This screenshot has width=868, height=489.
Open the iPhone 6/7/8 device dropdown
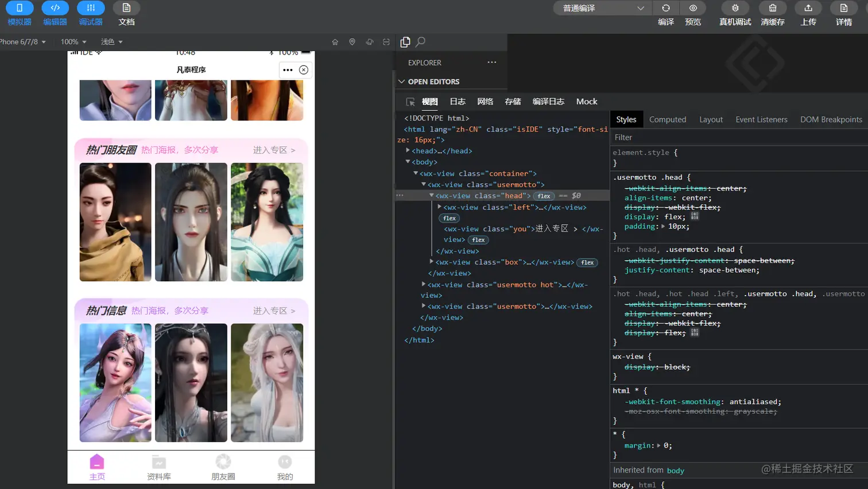point(23,42)
